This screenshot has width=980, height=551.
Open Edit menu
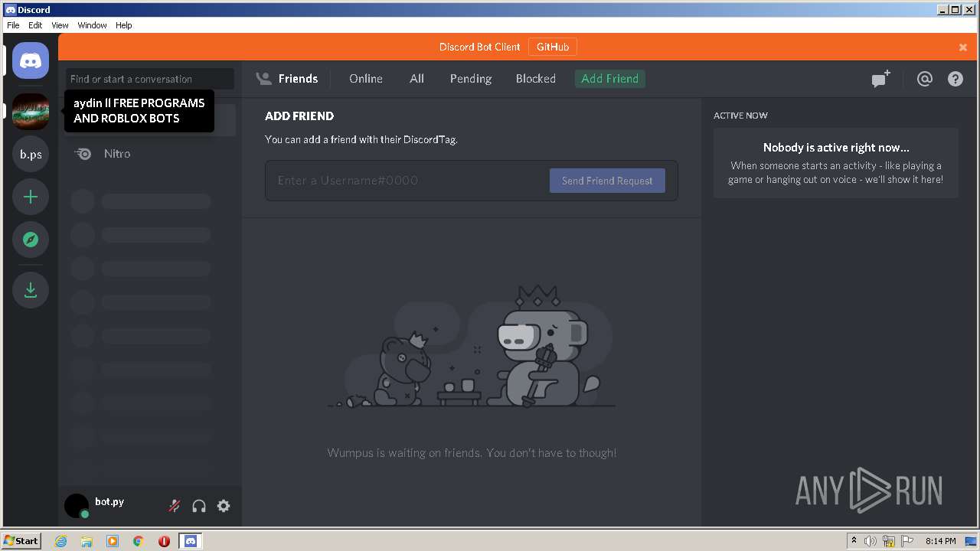(35, 25)
